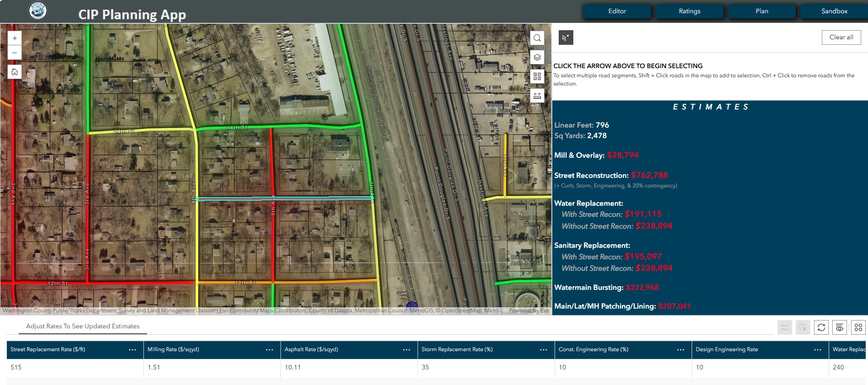The image size is (868, 385).
Task: Switch to the Sandbox page
Action: 834,11
